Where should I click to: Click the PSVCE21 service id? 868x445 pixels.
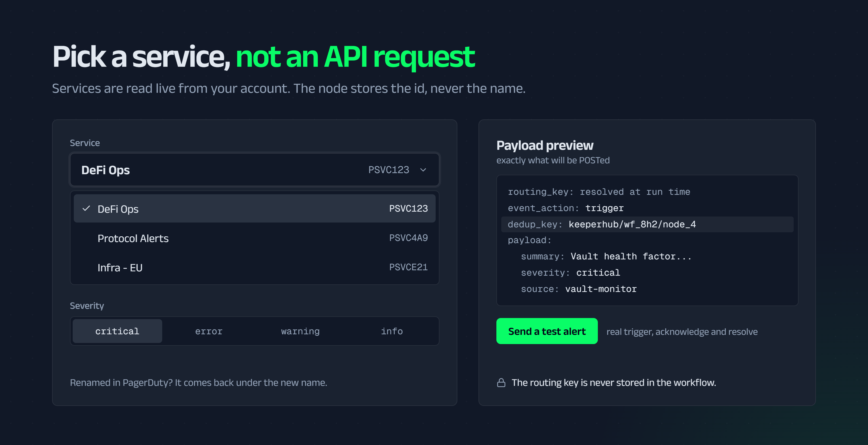(x=409, y=267)
